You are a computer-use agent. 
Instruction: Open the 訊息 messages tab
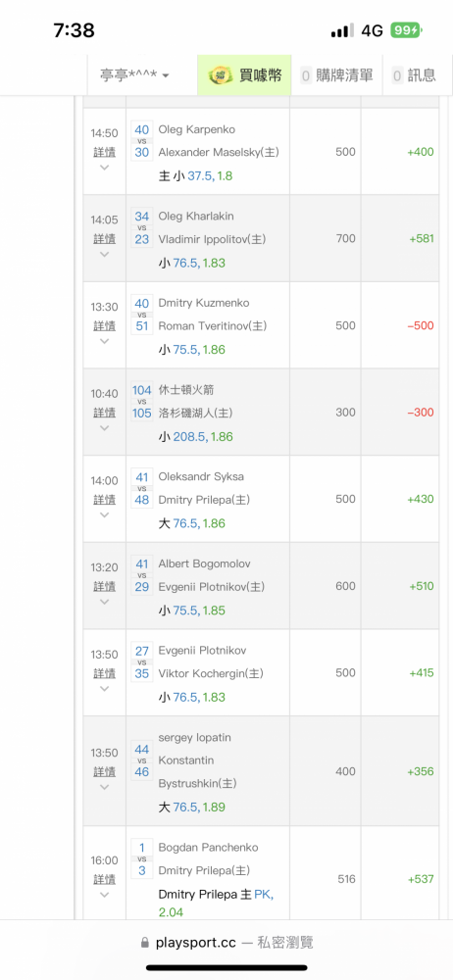coord(414,75)
